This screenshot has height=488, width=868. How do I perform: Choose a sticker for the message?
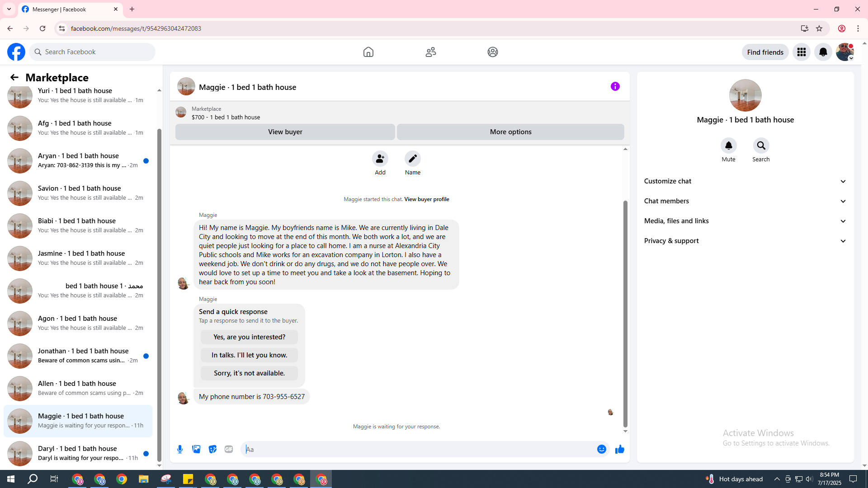pyautogui.click(x=212, y=449)
